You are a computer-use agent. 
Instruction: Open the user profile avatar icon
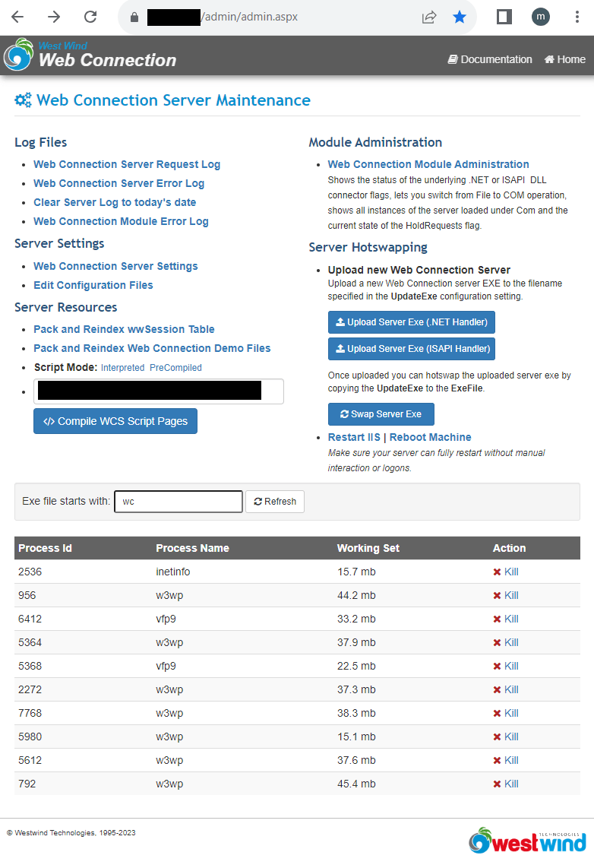[x=541, y=17]
